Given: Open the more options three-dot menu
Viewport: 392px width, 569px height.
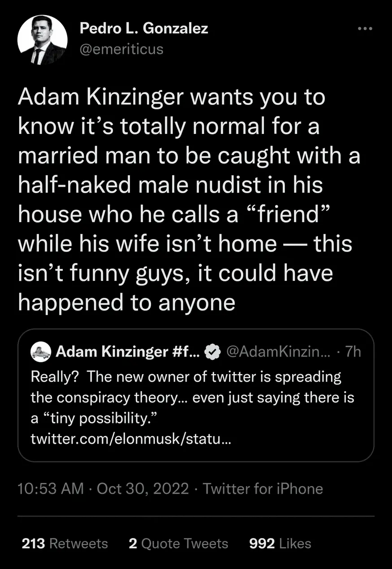Looking at the screenshot, I should [365, 28].
